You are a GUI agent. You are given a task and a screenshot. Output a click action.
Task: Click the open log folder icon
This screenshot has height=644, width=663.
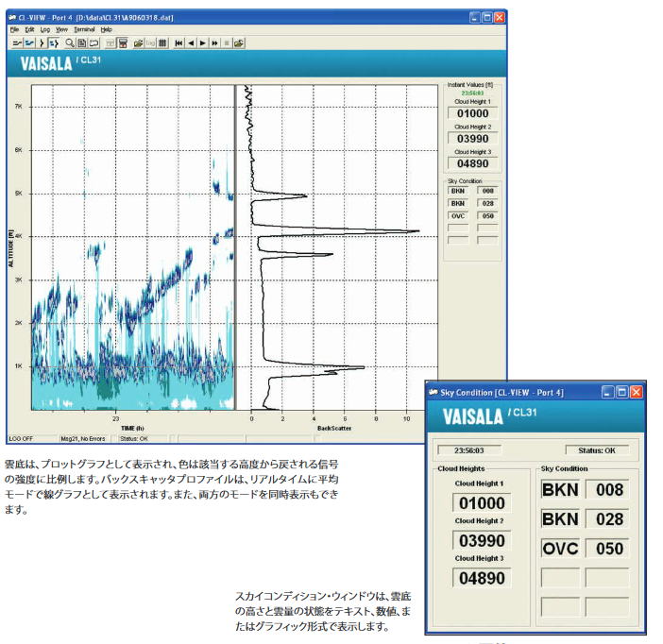(138, 43)
